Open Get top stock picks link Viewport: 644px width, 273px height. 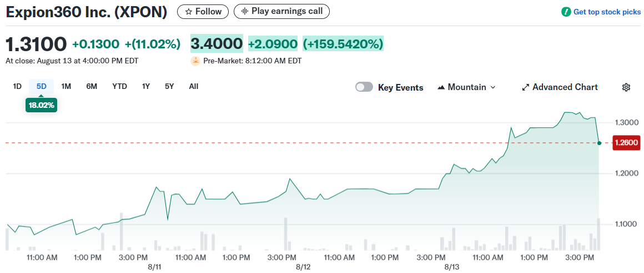607,12
